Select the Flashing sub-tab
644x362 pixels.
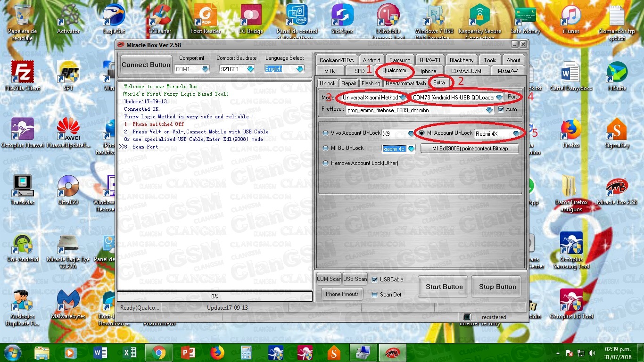point(371,83)
